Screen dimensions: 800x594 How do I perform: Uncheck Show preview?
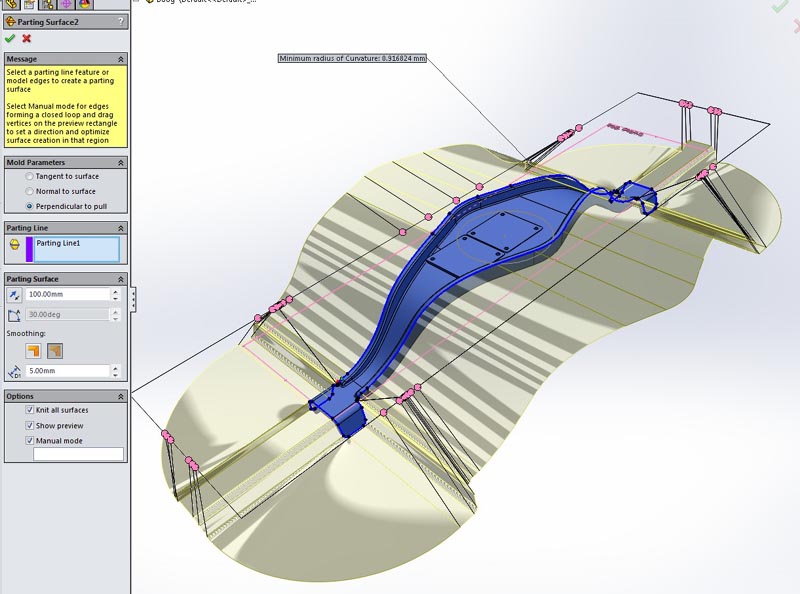[x=30, y=425]
